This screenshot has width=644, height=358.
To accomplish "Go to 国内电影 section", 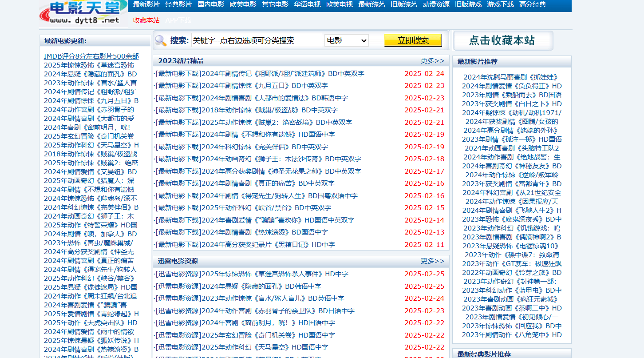I will [211, 4].
